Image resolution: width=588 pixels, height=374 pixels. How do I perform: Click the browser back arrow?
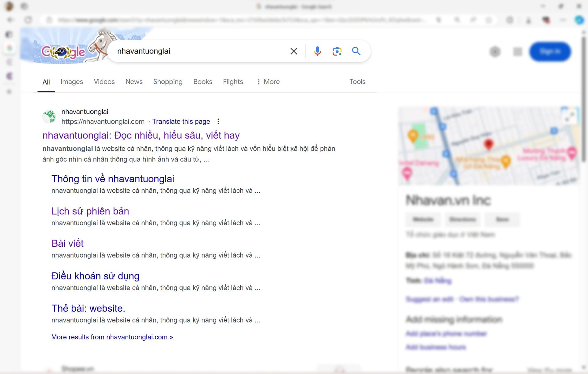[10, 20]
